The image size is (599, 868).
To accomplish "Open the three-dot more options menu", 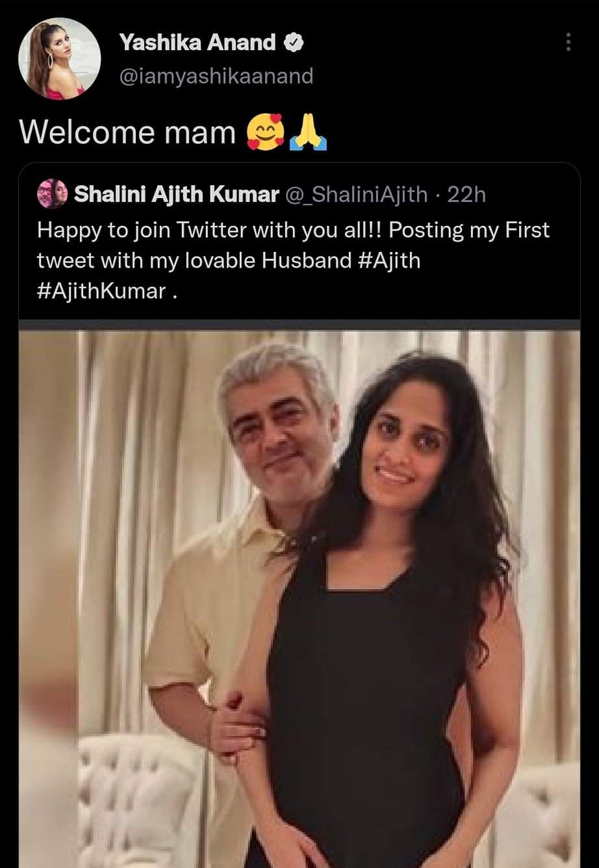I will pos(568,43).
